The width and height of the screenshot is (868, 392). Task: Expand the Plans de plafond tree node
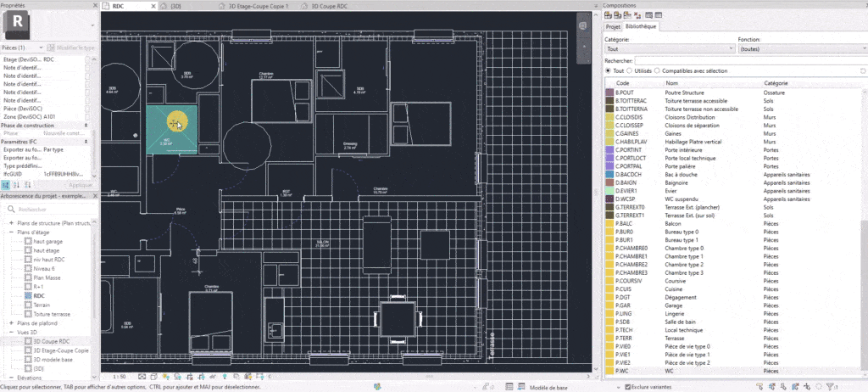click(11, 322)
